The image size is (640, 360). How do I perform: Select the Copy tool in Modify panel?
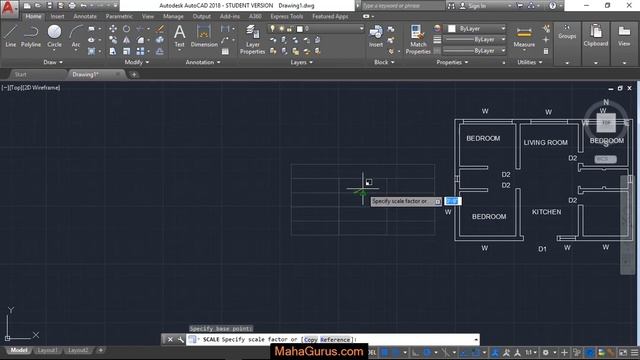pyautogui.click(x=113, y=40)
